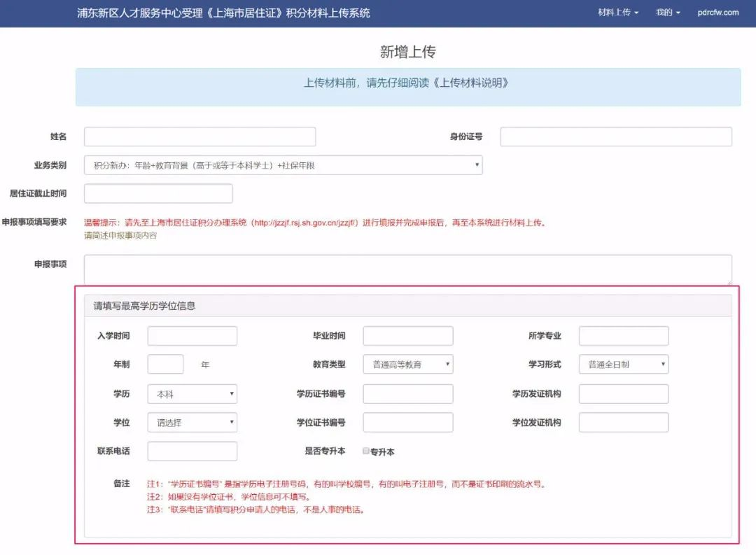
Task: Click the pdrcfw.com link
Action: point(718,13)
